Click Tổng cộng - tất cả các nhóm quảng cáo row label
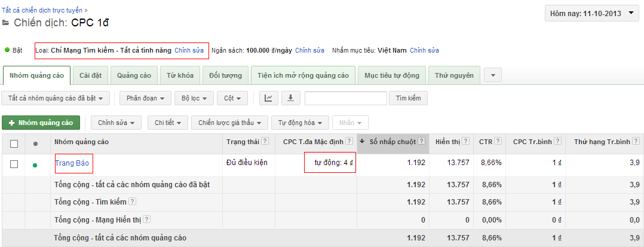The height and width of the screenshot is (247, 644). [120, 237]
